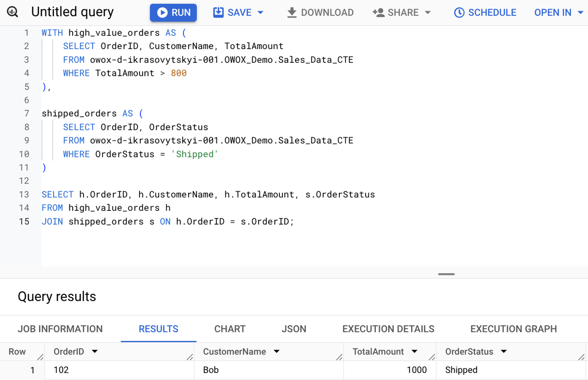Select the result cell 1000
588x380 pixels.
390,370
